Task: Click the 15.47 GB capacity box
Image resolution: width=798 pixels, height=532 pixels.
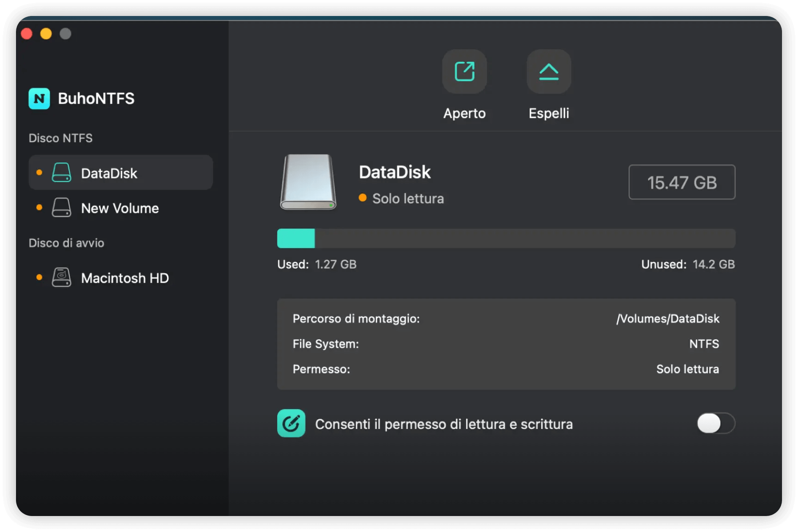Action: coord(682,182)
